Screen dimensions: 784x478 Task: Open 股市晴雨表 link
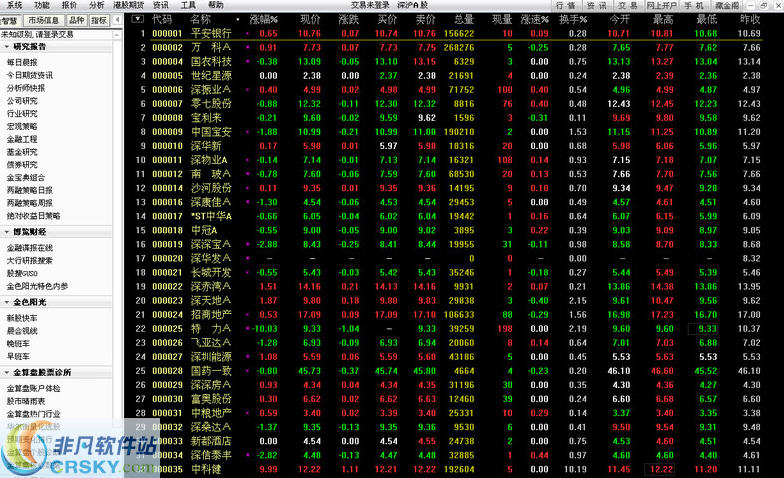[x=26, y=401]
